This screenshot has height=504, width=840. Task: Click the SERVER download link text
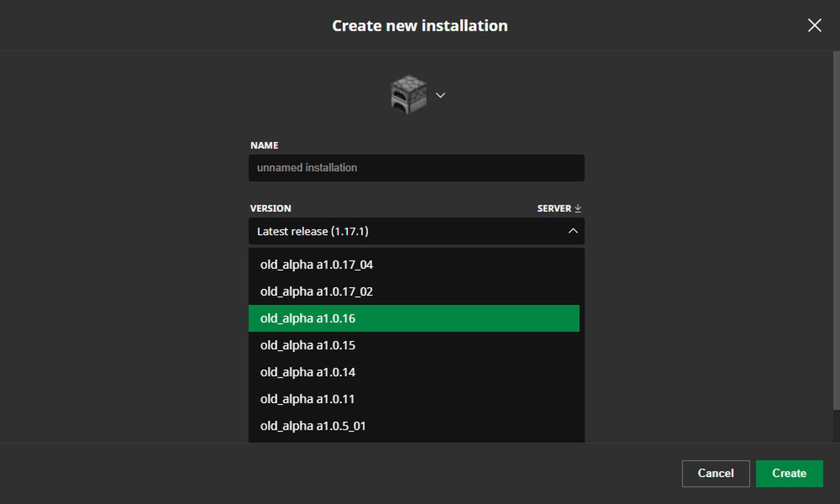click(x=554, y=208)
